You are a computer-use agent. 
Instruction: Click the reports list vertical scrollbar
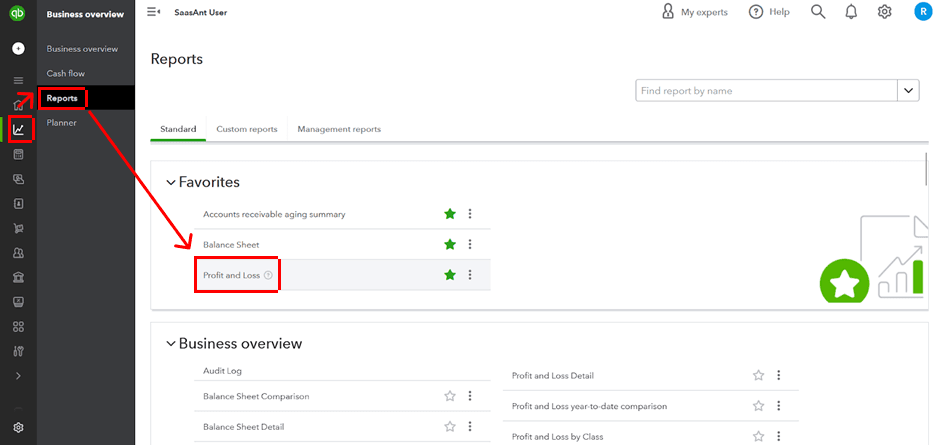tap(927, 169)
